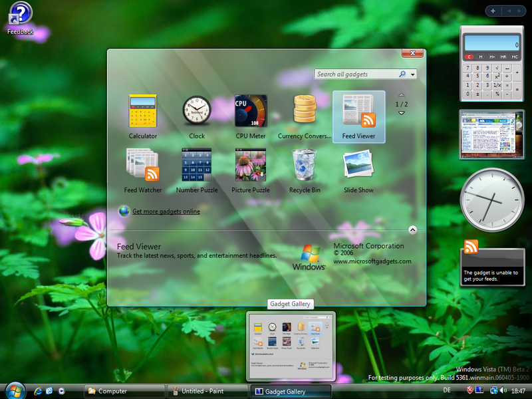Go to next gadget page arrow
The height and width of the screenshot is (399, 532).
(402, 113)
